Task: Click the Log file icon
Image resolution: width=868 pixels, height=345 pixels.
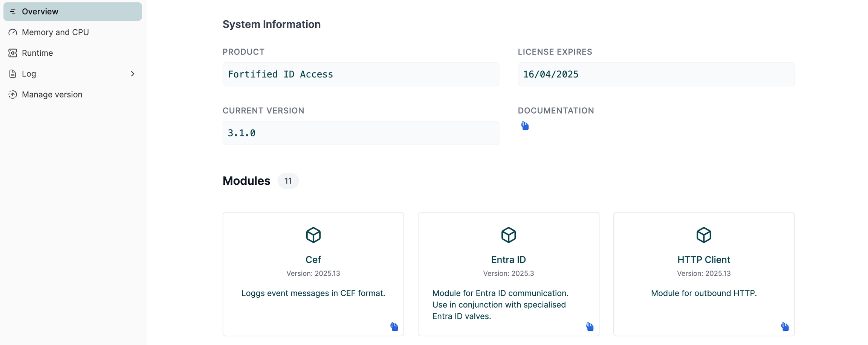Action: click(13, 74)
